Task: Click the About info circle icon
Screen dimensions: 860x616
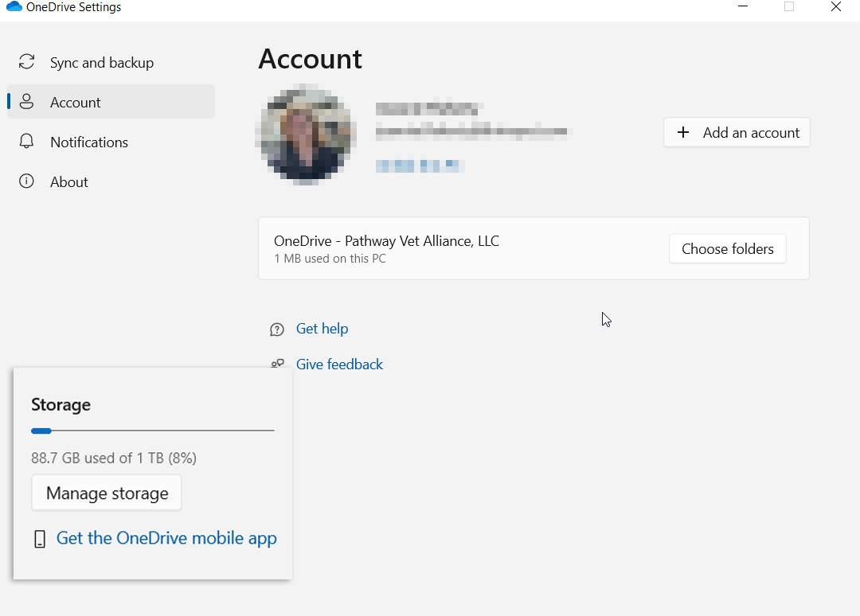Action: pyautogui.click(x=27, y=181)
